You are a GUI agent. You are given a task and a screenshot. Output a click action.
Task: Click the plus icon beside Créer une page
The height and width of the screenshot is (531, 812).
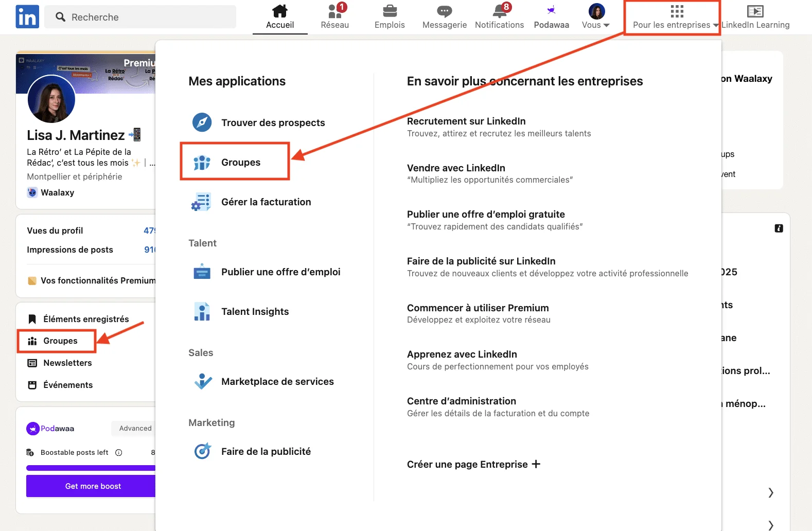click(x=536, y=464)
